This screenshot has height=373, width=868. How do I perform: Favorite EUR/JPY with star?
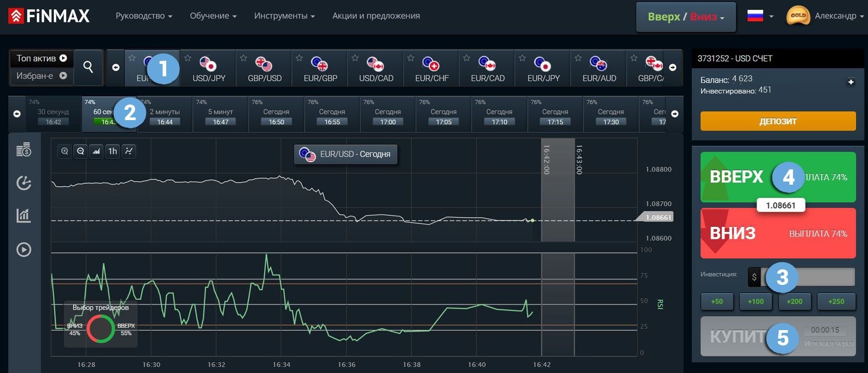coord(522,58)
